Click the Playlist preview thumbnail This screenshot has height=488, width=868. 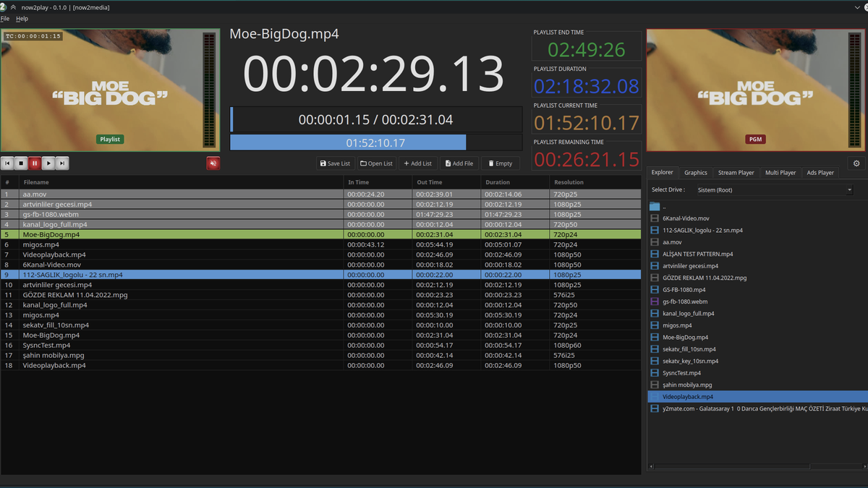tap(109, 90)
